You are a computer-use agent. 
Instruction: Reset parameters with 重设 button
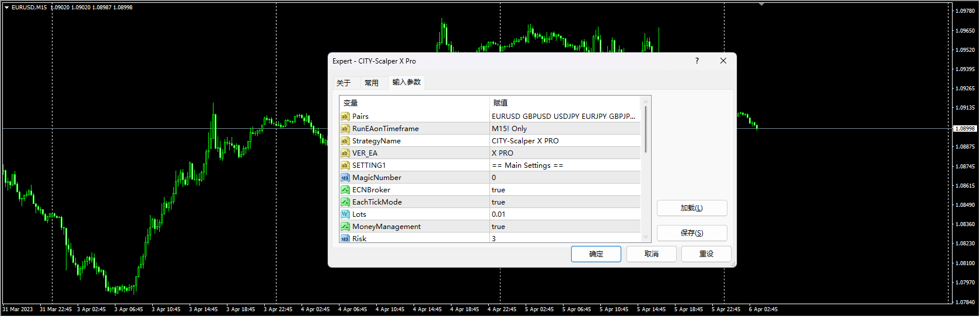[706, 254]
